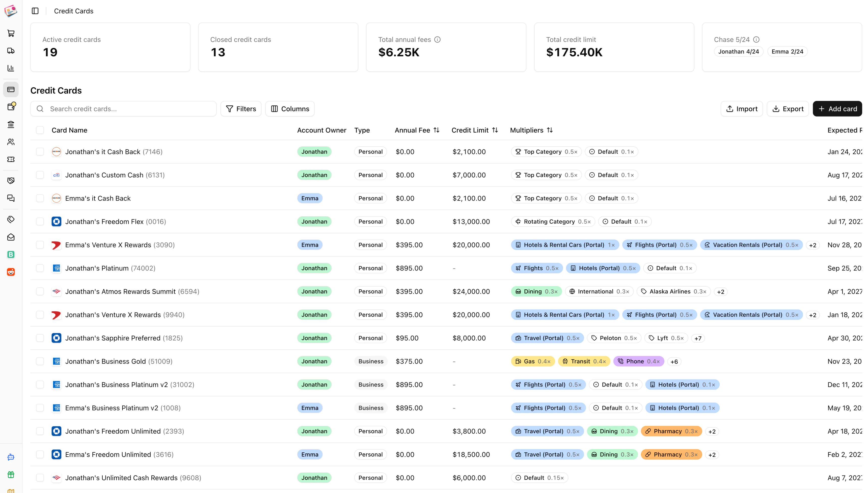Open the chat bubbles sidebar icon
Image resolution: width=868 pixels, height=493 pixels.
11,198
